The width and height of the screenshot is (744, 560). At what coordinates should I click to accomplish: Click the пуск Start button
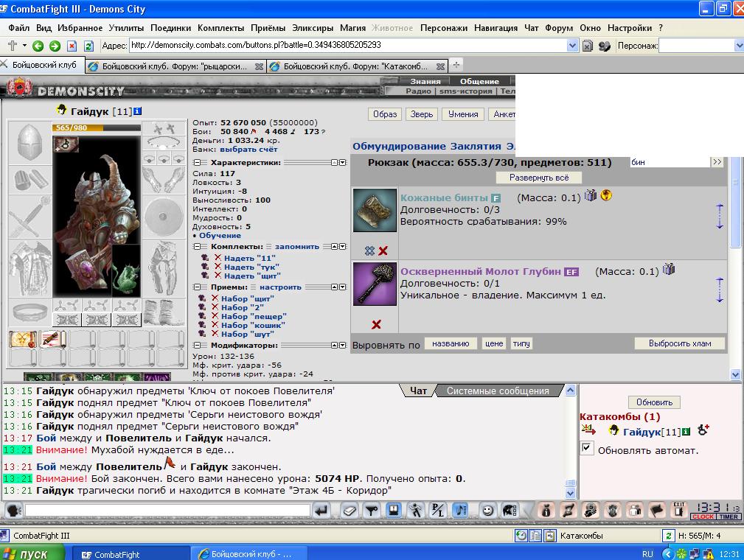tap(32, 554)
